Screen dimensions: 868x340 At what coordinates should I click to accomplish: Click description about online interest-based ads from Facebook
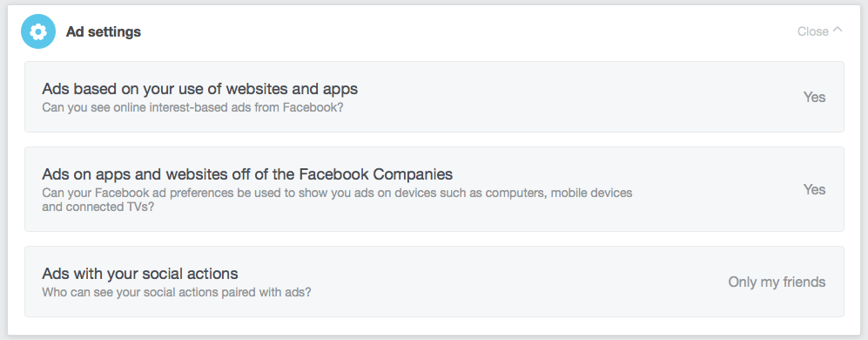[192, 107]
